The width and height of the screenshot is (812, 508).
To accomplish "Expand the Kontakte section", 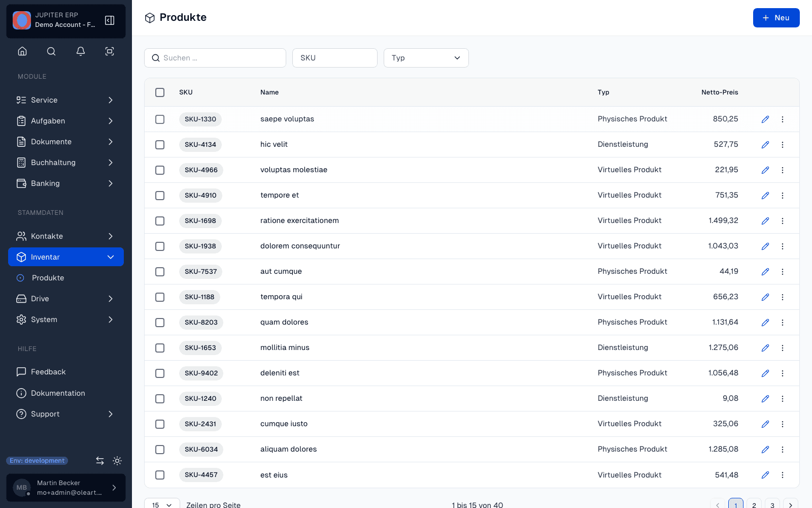I will [x=66, y=236].
